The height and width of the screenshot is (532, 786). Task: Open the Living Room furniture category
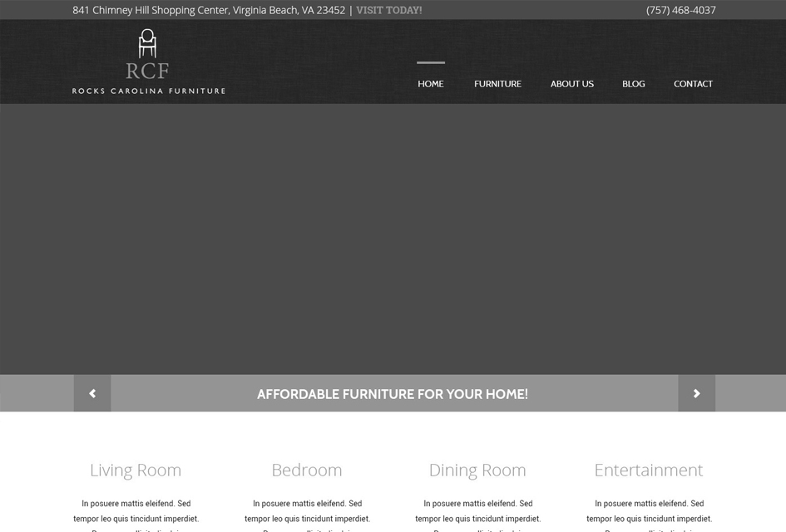coord(135,470)
